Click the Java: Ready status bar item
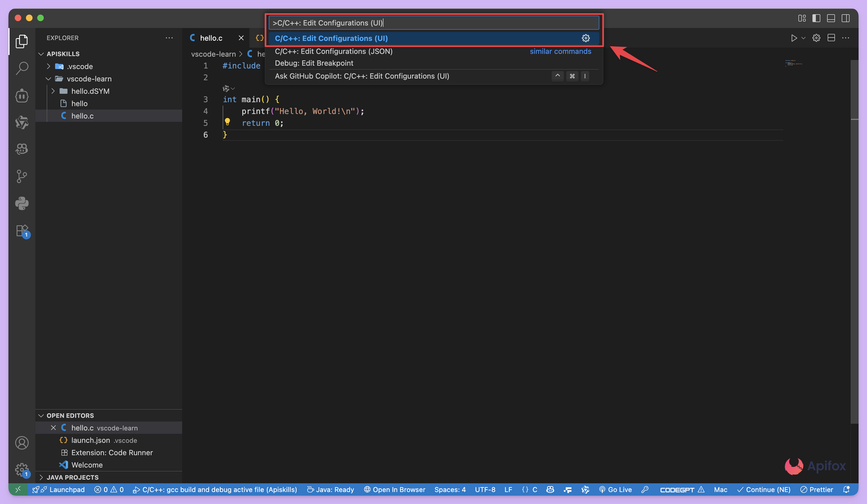The width and height of the screenshot is (867, 504). click(x=330, y=489)
